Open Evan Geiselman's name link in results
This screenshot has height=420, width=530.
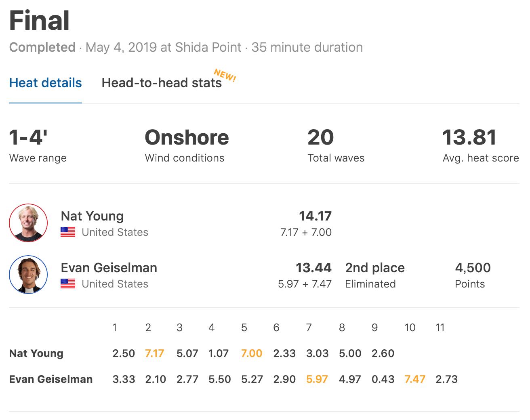click(109, 268)
